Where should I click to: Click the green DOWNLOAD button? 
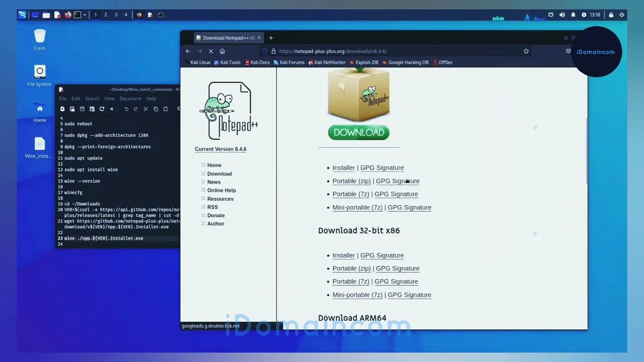click(x=358, y=132)
